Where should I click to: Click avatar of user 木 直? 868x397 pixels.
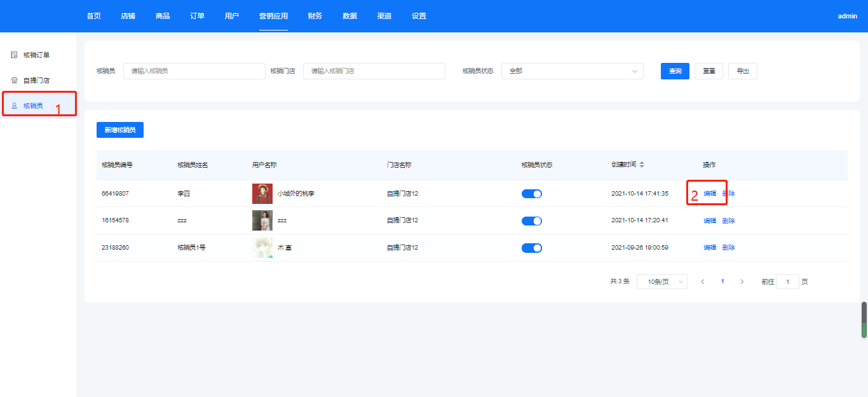click(x=262, y=248)
